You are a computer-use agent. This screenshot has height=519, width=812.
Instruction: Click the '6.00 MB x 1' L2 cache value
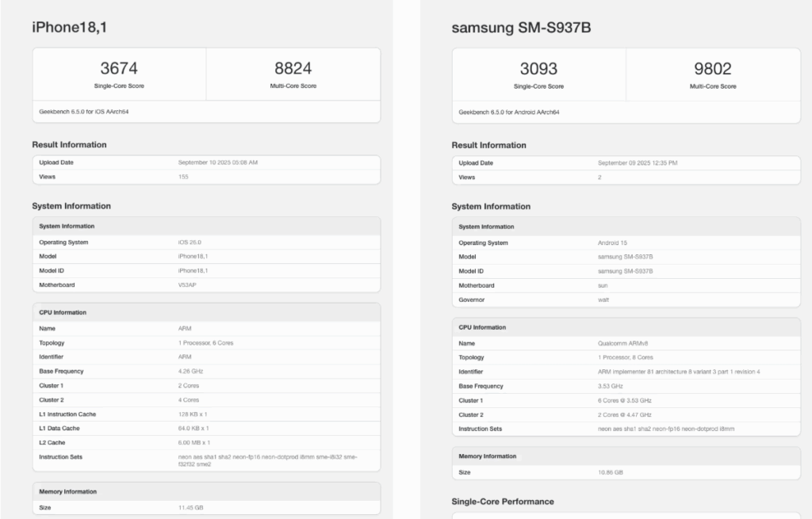(194, 443)
